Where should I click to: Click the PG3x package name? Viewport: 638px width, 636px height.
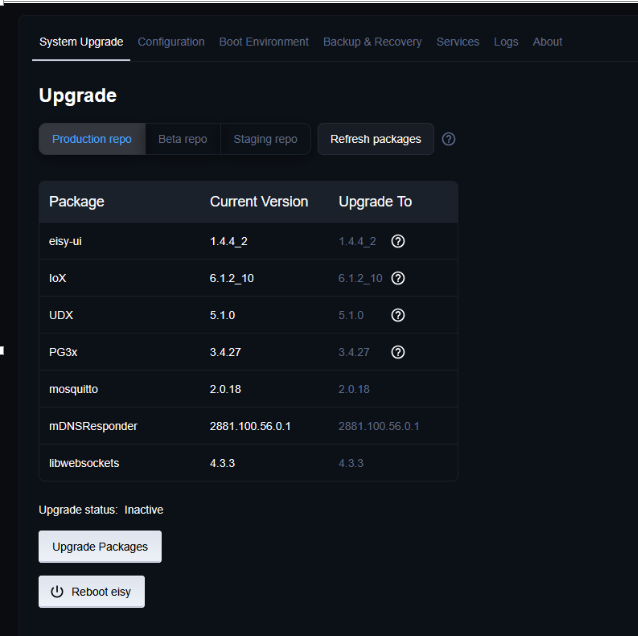63,352
